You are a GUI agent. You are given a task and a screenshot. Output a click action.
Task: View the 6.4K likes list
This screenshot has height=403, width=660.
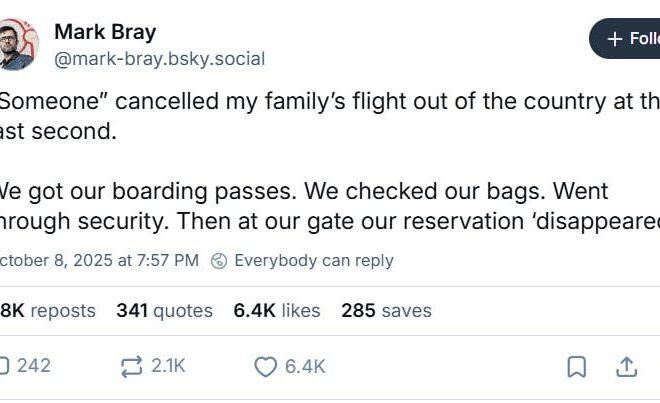tap(277, 311)
